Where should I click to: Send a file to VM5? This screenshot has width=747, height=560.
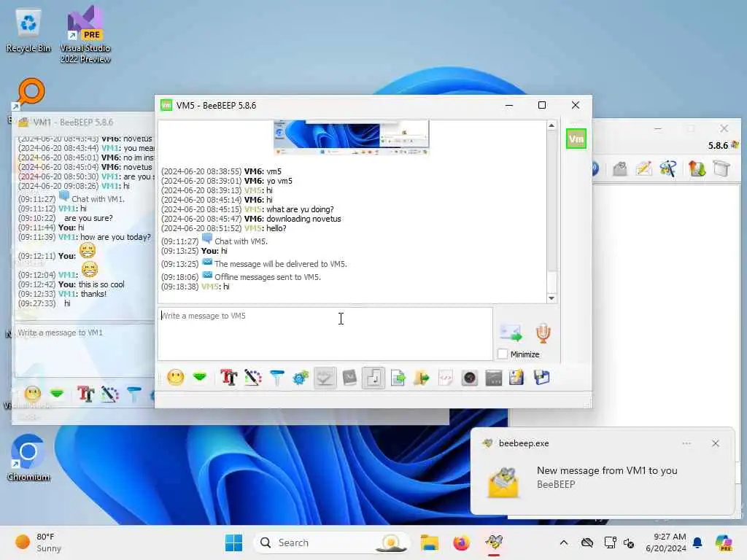coord(398,378)
